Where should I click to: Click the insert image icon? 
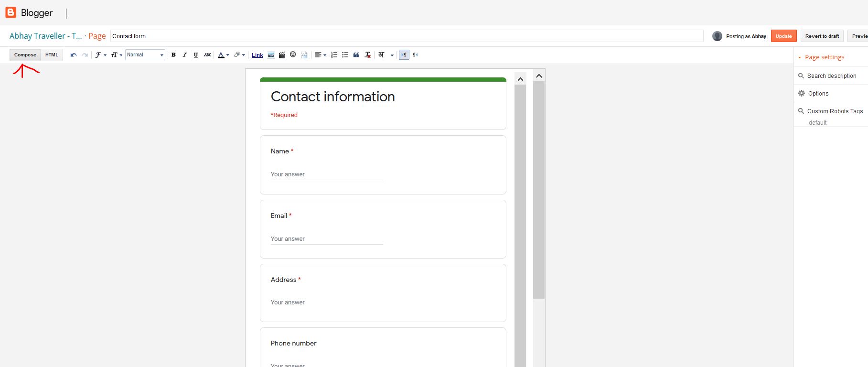pos(271,55)
